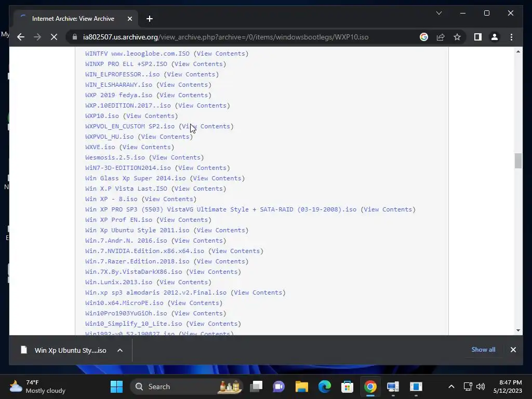Open WINXP PRO ELL +SP2.ISO link
532x399 pixels.
[x=126, y=64]
